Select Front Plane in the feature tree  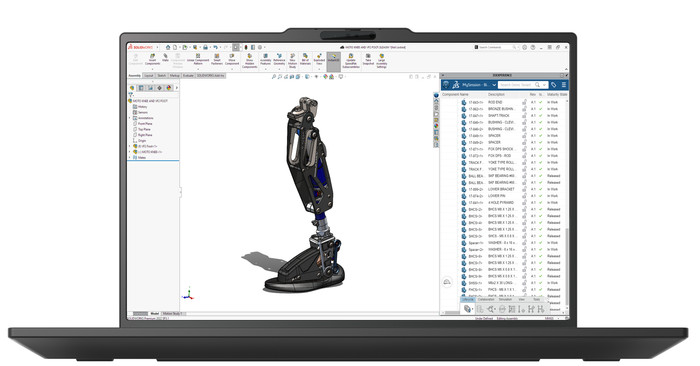click(145, 124)
